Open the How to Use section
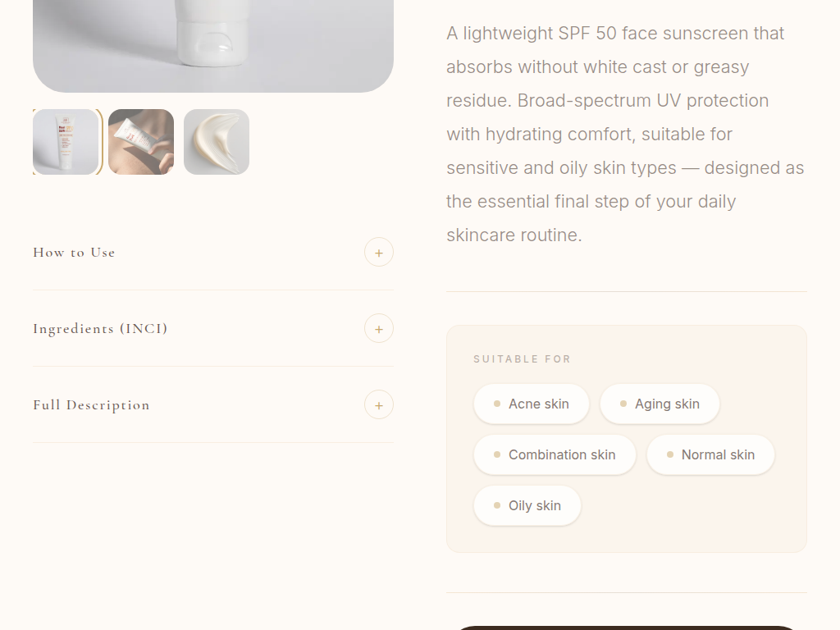This screenshot has width=840, height=630. (x=74, y=253)
